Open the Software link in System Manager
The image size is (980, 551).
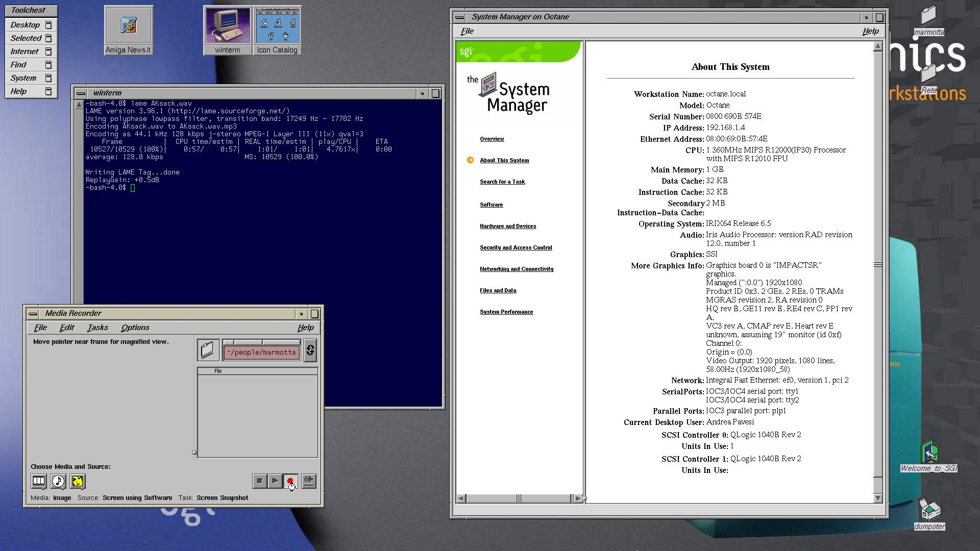491,205
